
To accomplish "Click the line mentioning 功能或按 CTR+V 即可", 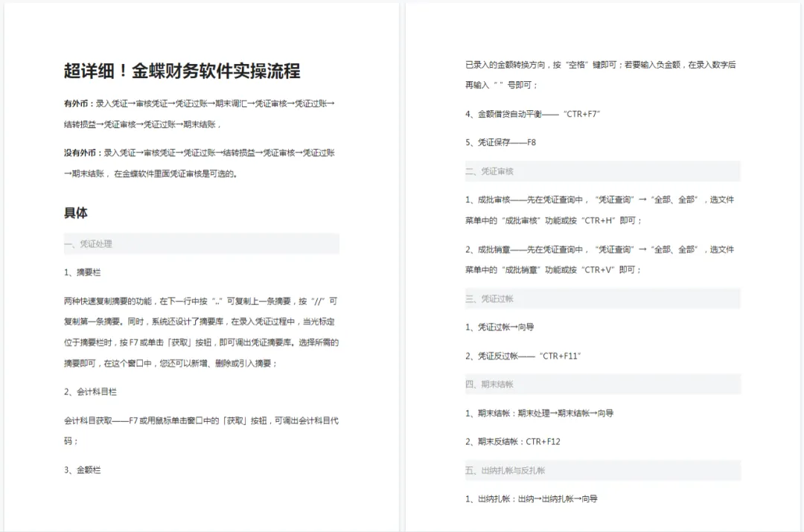I will 552,270.
